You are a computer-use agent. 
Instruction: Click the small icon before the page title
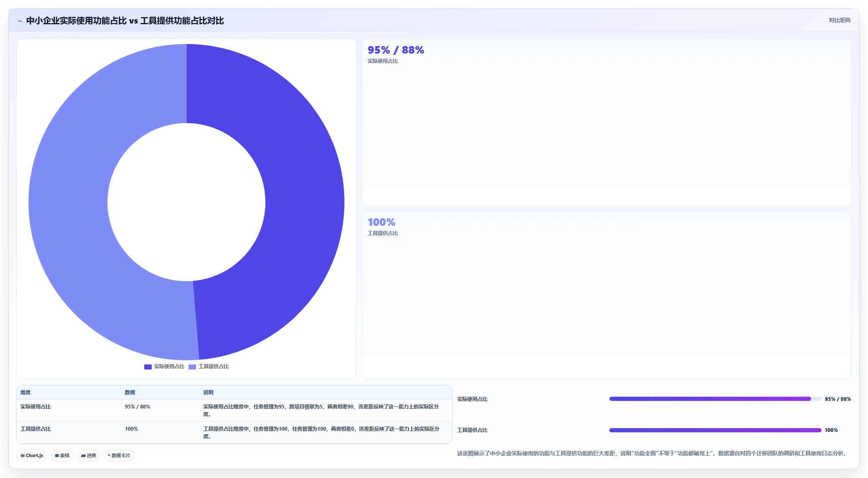[20, 21]
